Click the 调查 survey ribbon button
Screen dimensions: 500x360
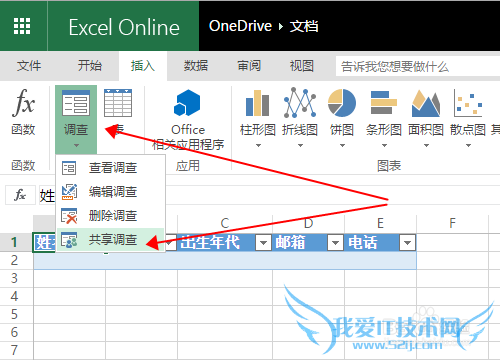coord(76,119)
